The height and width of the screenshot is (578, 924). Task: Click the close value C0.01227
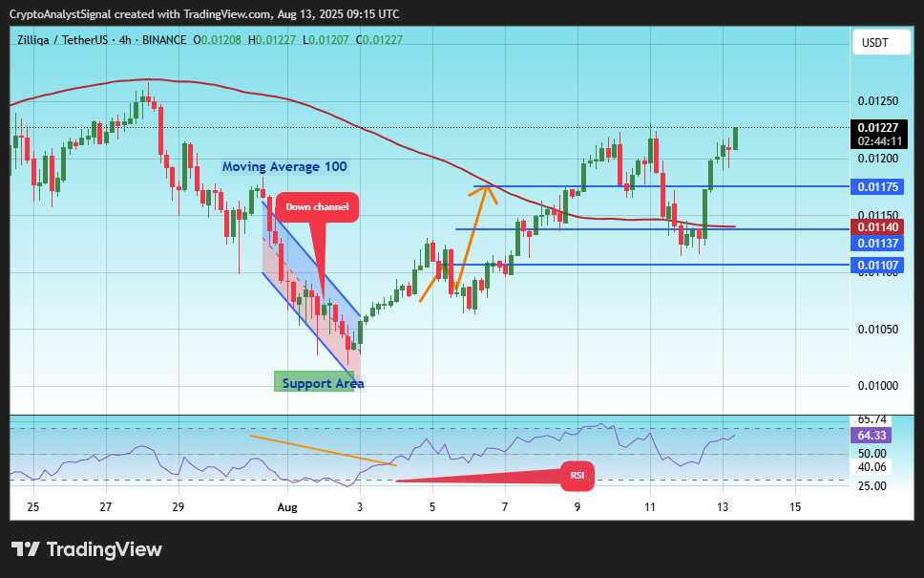point(380,40)
